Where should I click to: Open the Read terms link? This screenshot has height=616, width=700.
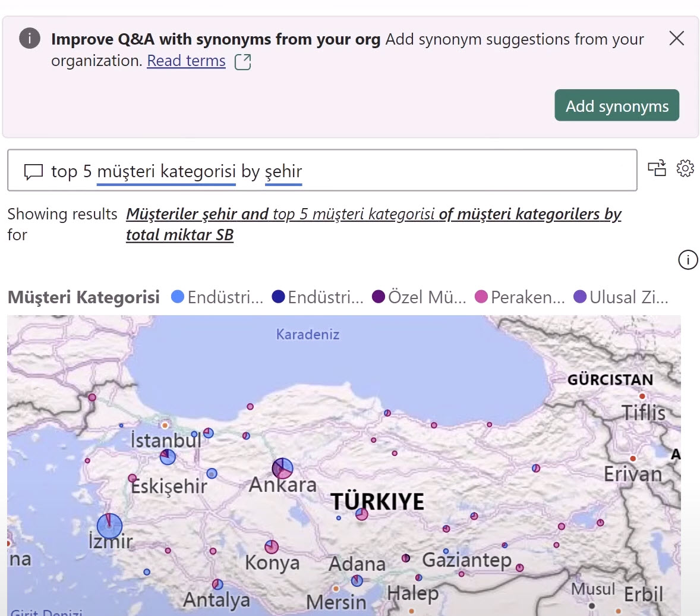186,61
